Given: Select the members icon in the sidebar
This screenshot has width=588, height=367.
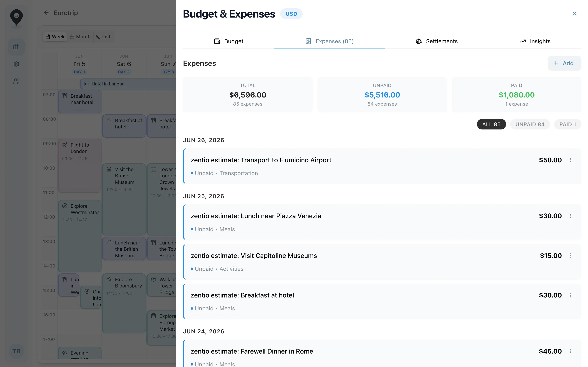Looking at the screenshot, I should point(16,81).
